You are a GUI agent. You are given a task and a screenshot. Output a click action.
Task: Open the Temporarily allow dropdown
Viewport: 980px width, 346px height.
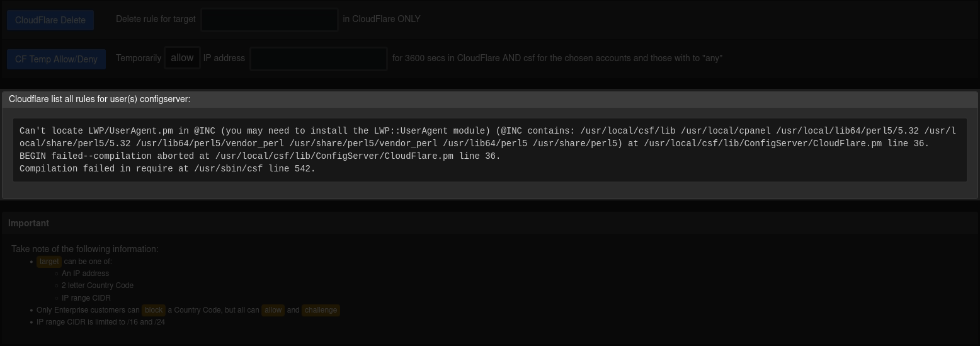point(182,58)
